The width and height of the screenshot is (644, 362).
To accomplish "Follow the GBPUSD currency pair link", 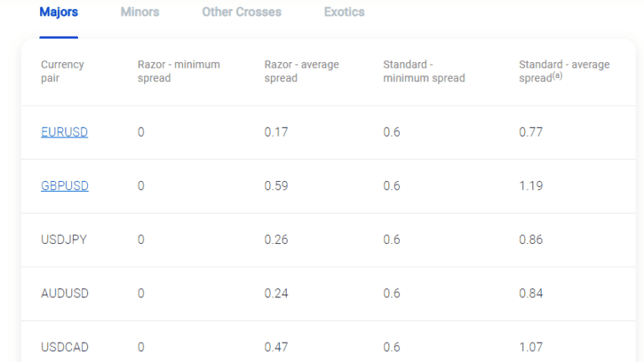I will [65, 186].
